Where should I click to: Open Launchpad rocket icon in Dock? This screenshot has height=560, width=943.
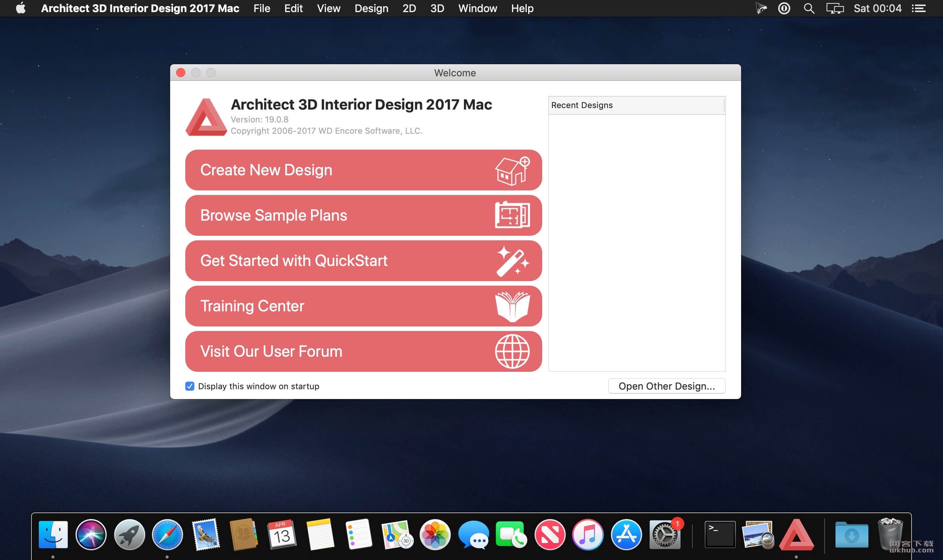[x=129, y=534]
